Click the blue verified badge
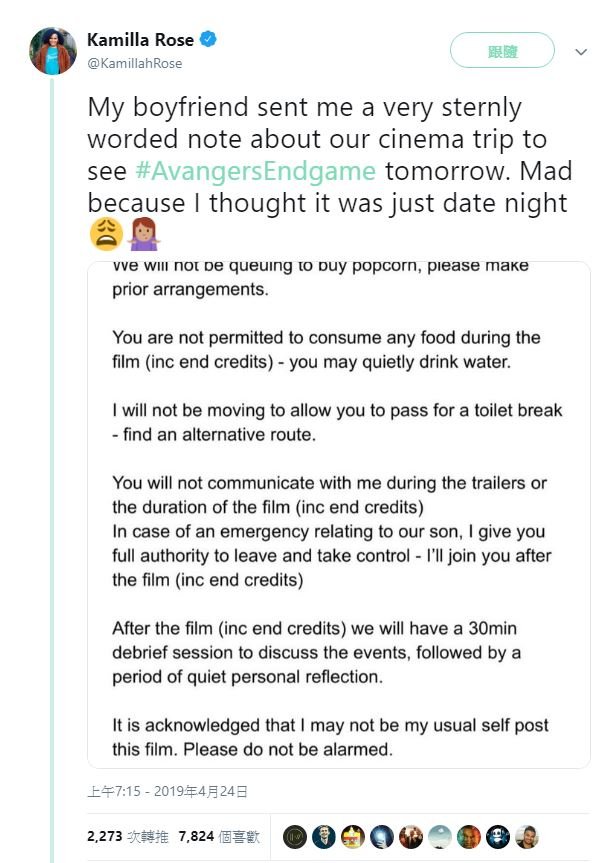 [x=208, y=40]
